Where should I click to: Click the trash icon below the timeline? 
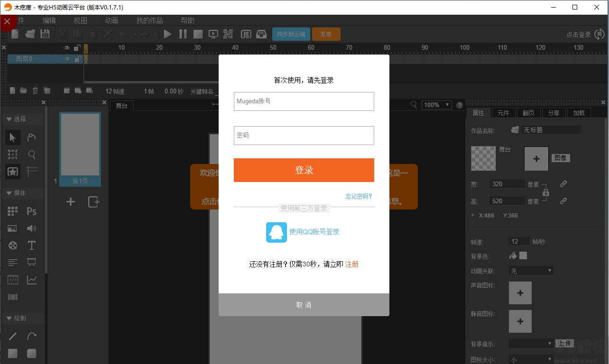(x=36, y=91)
